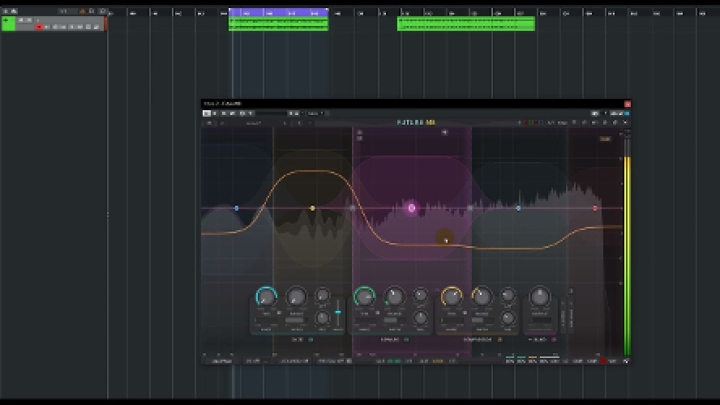Toggle the Expander section power button
Viewport: 720px width, 405px height.
click(x=406, y=340)
